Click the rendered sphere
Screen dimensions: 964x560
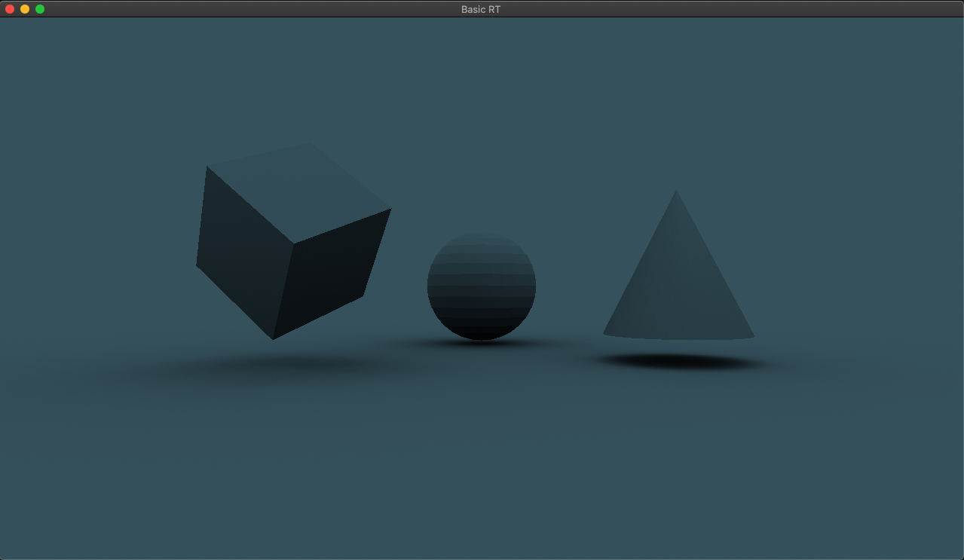(482, 286)
